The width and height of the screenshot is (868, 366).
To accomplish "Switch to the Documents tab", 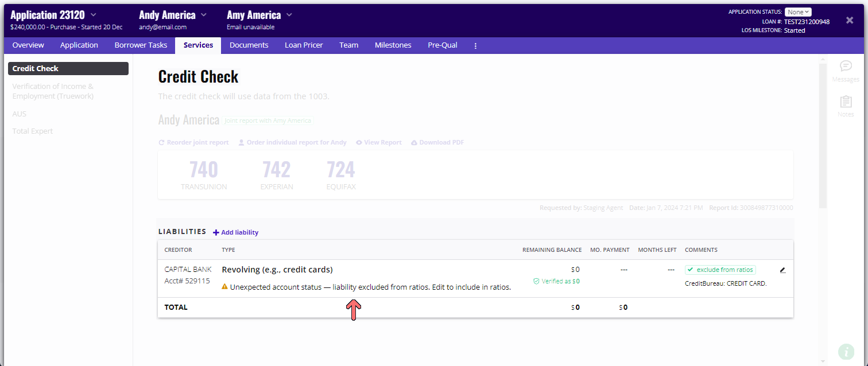I will tap(249, 45).
